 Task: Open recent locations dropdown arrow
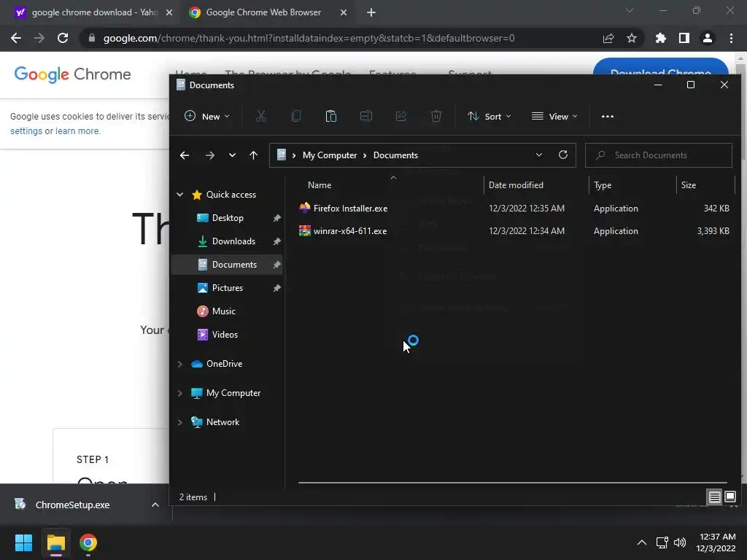click(x=232, y=155)
